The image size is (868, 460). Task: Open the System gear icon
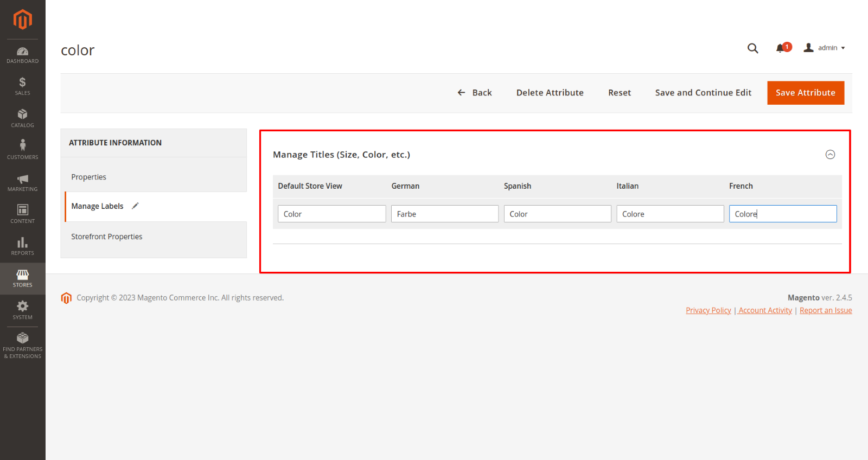click(22, 310)
